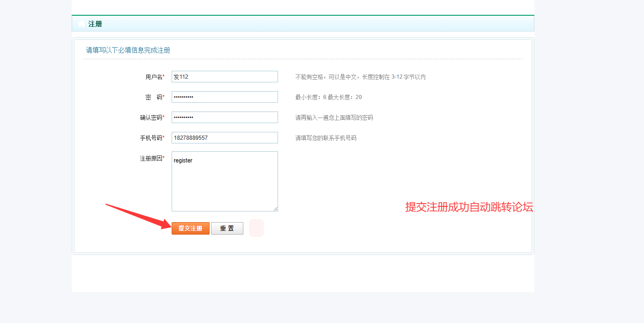The image size is (644, 323).
Task: Click inside the 注册原因 text area
Action: point(225,181)
